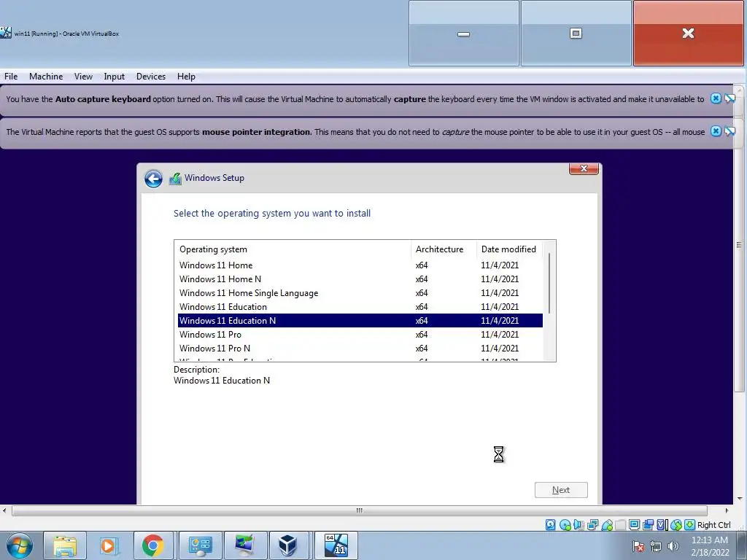Click the monitor application taskbar icon
The image size is (747, 560).
pos(245,545)
